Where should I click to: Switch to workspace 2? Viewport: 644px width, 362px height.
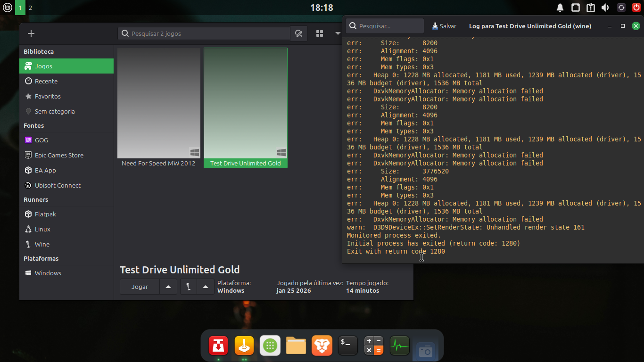31,8
